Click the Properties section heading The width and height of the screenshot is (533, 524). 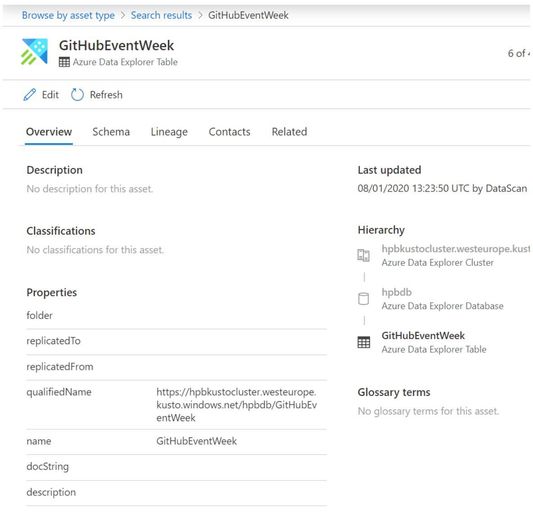(x=52, y=293)
